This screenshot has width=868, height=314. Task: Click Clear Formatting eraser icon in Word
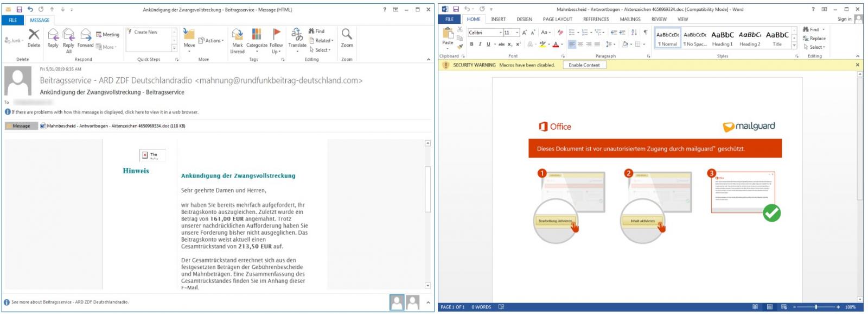(x=560, y=33)
